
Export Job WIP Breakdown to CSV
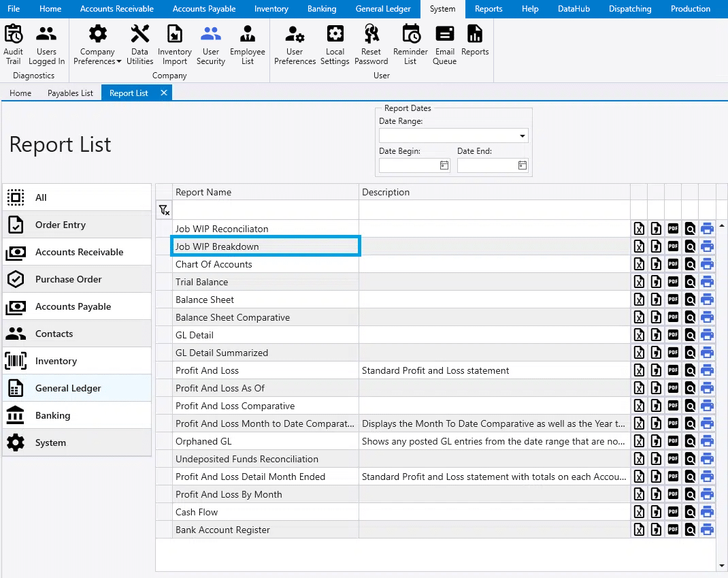(x=656, y=246)
